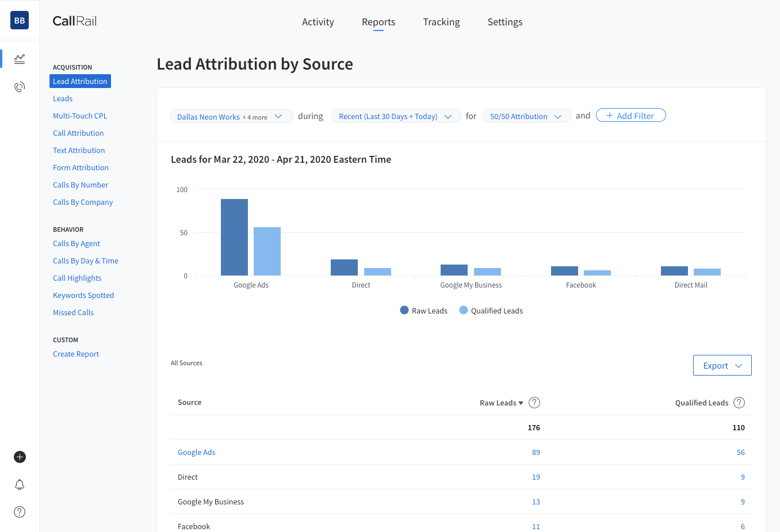Click the Raw Leads help tooltip icon
The width and height of the screenshot is (780, 532).
[534, 403]
